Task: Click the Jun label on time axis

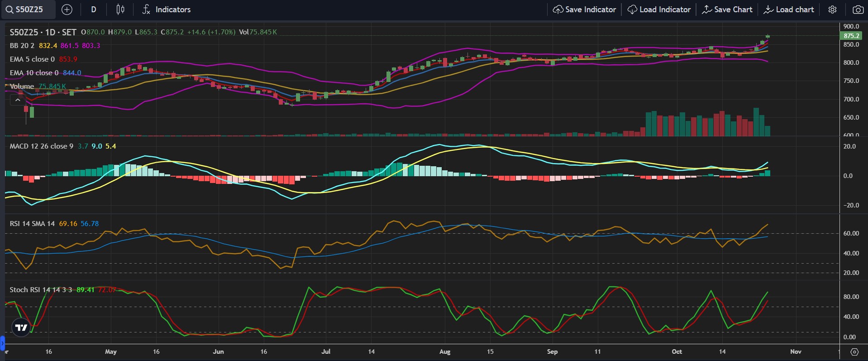Action: pyautogui.click(x=218, y=351)
